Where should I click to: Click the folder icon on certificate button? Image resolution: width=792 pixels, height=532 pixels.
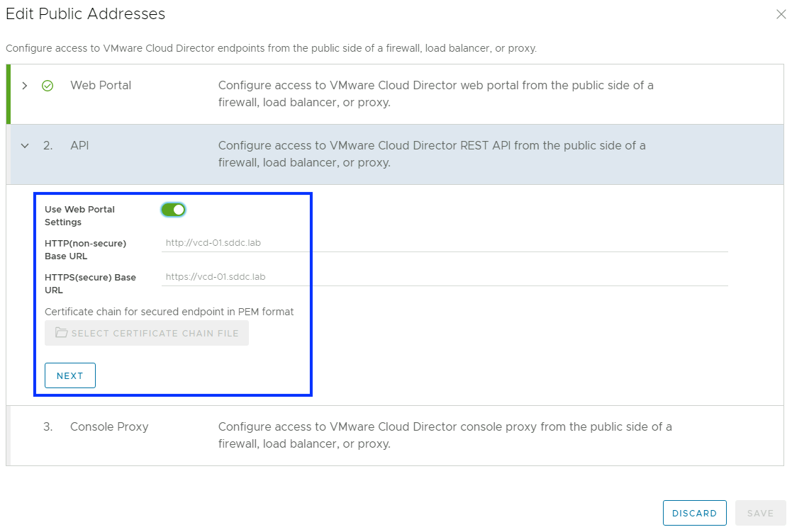pyautogui.click(x=61, y=333)
